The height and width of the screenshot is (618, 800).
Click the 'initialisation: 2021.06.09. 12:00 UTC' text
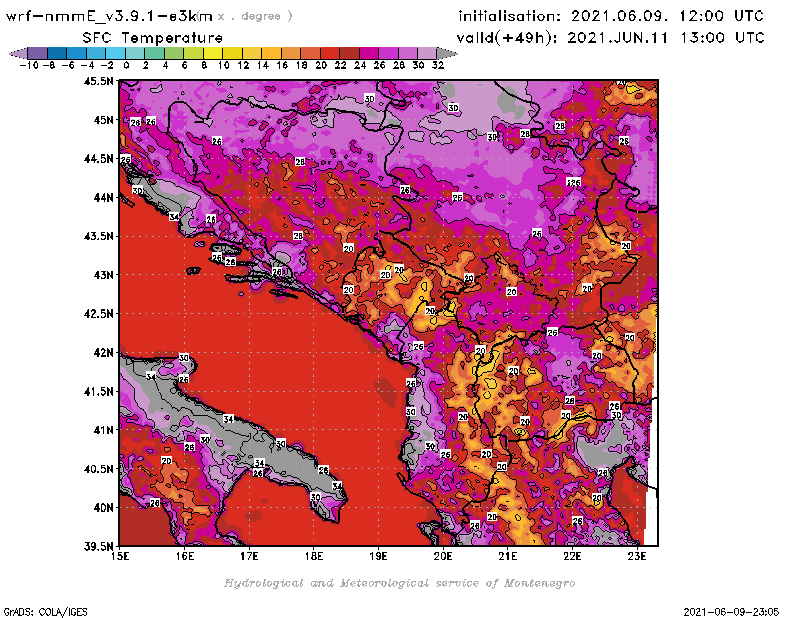pyautogui.click(x=611, y=16)
